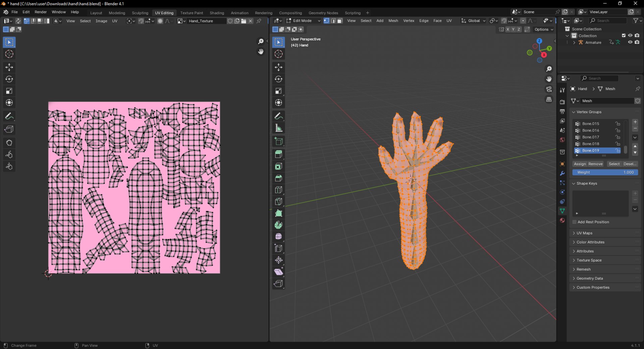Pick the Inset Faces tool
This screenshot has width=644, height=349.
click(x=278, y=166)
